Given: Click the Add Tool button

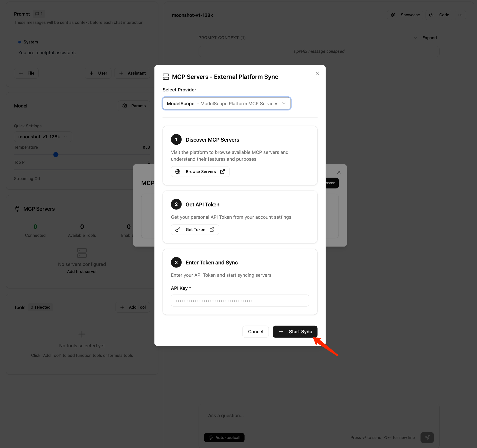Looking at the screenshot, I should click(x=133, y=307).
